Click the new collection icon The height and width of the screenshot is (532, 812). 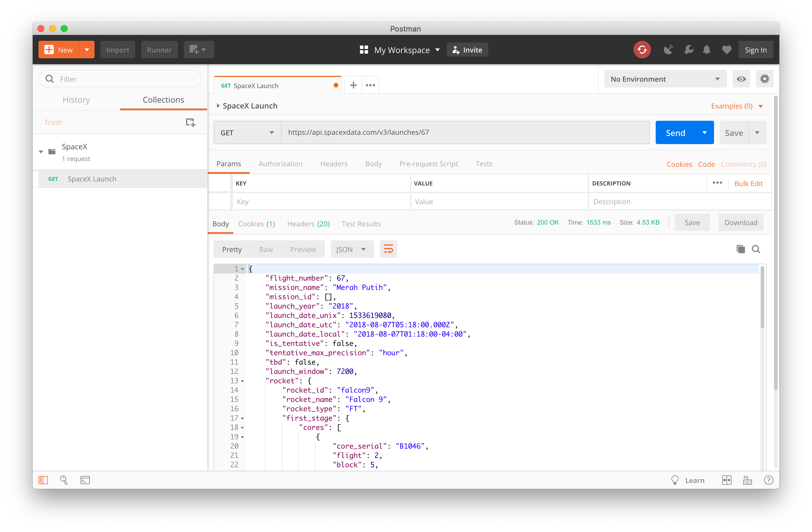click(x=190, y=122)
